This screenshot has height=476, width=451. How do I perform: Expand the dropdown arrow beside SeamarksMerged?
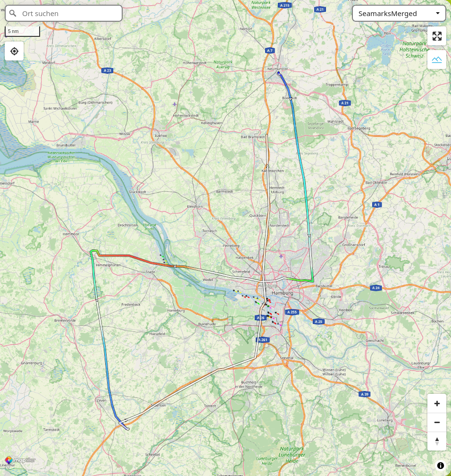point(438,13)
